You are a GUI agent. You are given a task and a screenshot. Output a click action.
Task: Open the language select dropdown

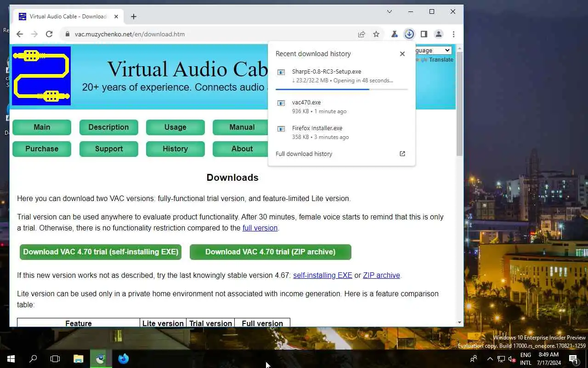click(x=433, y=51)
